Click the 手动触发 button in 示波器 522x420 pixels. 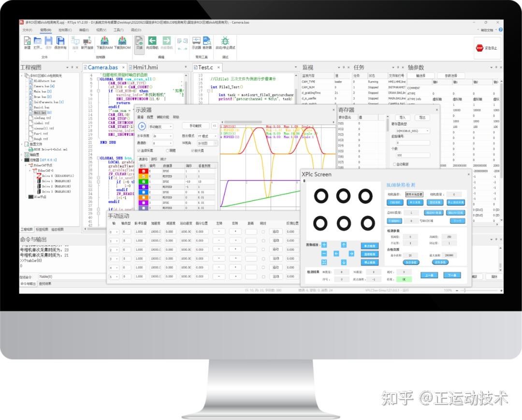[196, 126]
